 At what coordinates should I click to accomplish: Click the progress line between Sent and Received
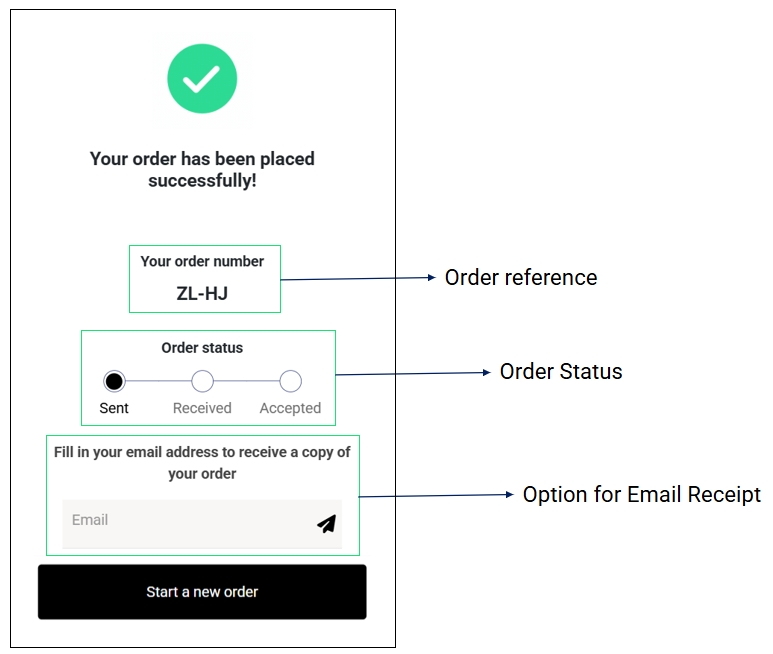pyautogui.click(x=158, y=381)
